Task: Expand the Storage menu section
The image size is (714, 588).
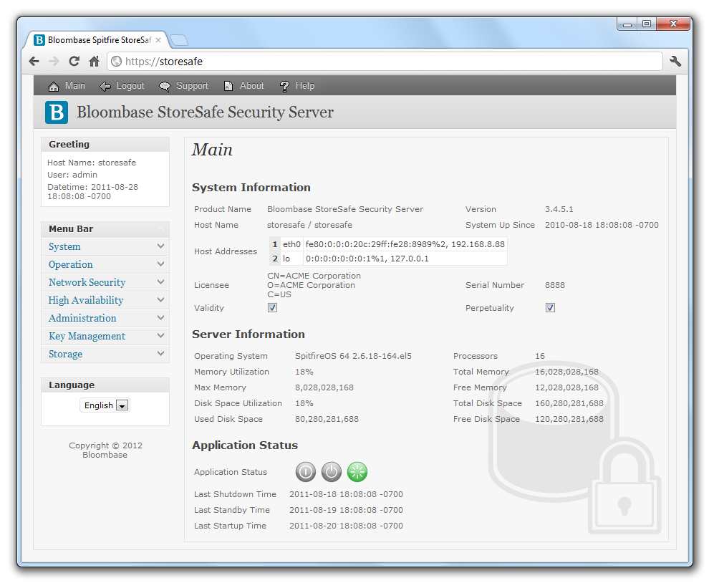Action: (x=105, y=354)
